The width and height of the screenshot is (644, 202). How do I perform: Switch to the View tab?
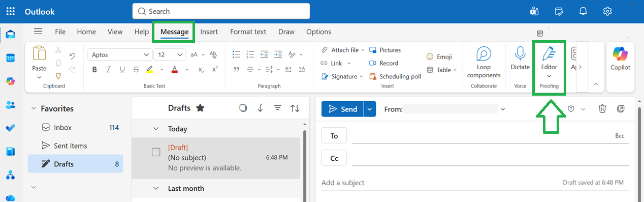pyautogui.click(x=115, y=32)
